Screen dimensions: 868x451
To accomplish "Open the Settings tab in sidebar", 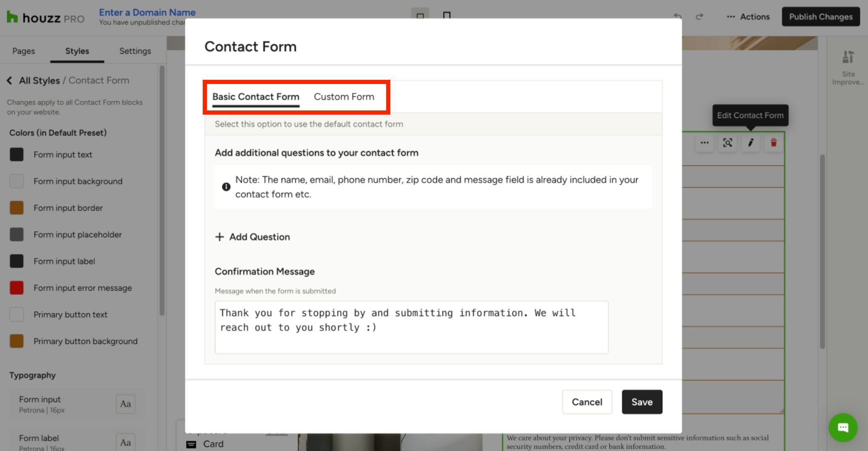I will click(x=135, y=51).
